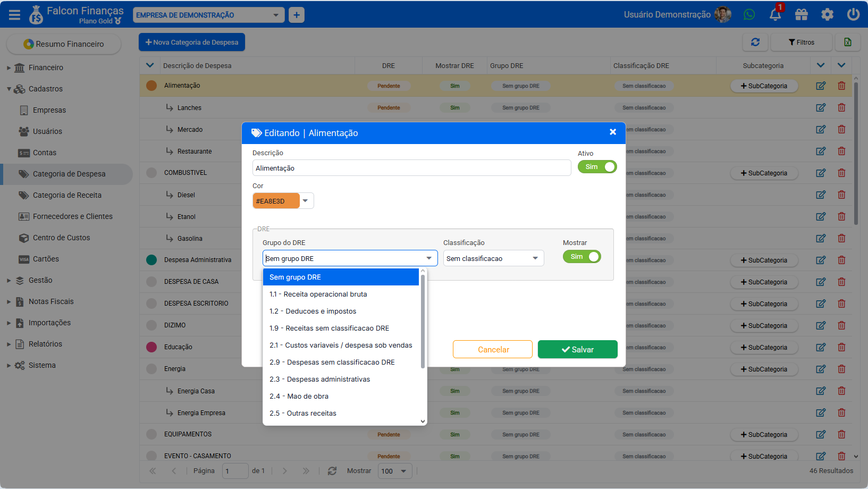Viewport: 868px width, 489px height.
Task: Open the empresa de demonstração dropdown
Action: tap(209, 15)
